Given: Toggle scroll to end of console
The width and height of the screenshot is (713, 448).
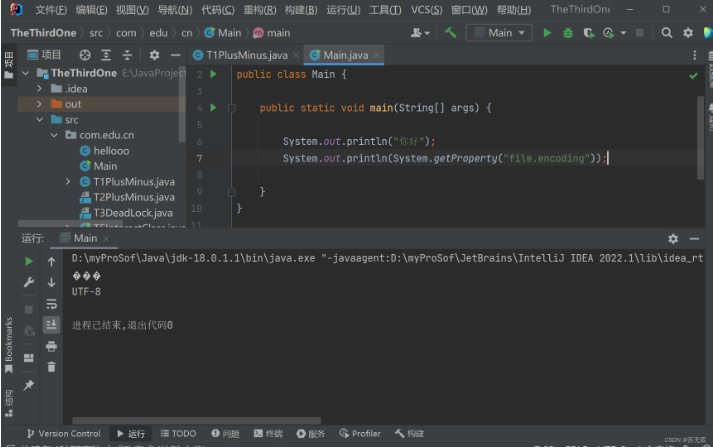Looking at the screenshot, I should pos(51,325).
